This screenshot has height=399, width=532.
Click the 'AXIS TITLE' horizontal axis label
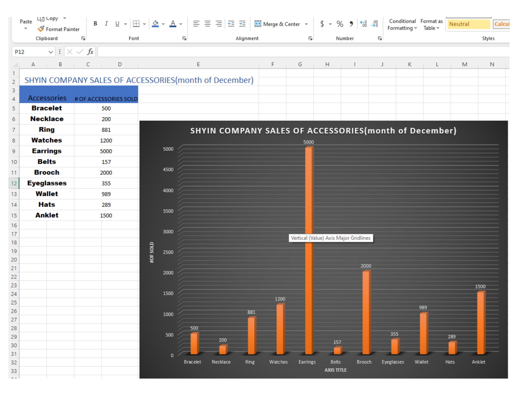[x=336, y=370]
